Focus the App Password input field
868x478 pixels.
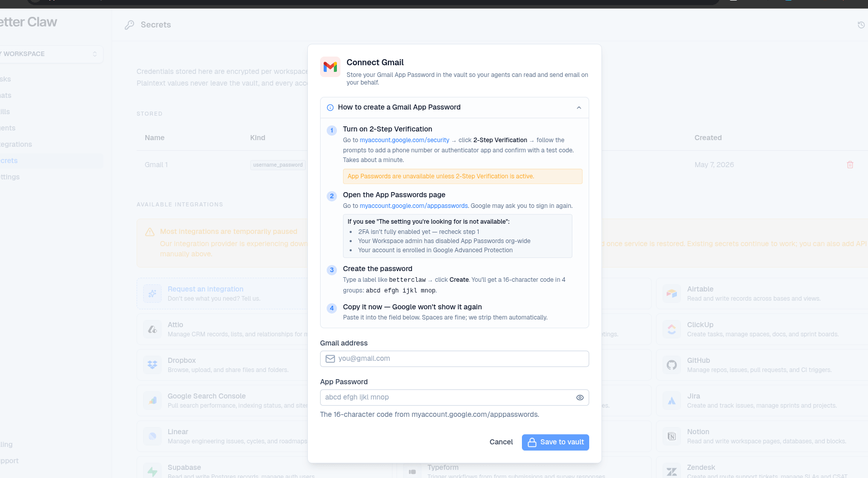454,397
